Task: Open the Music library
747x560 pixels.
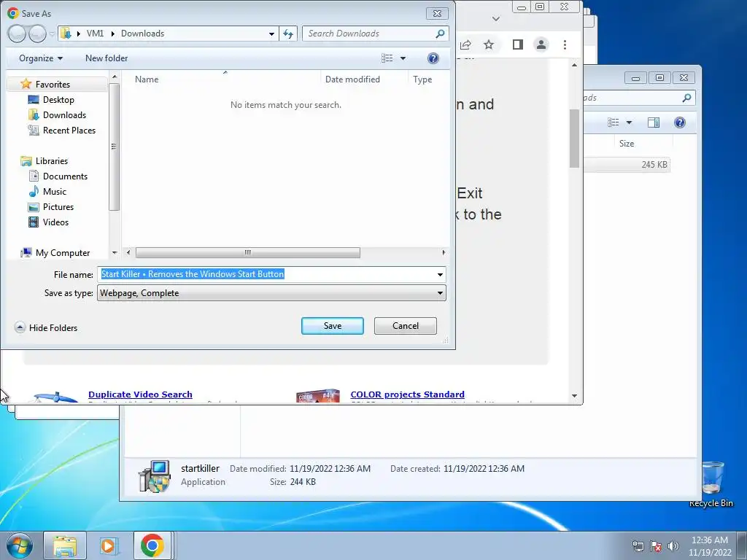Action: 54,192
